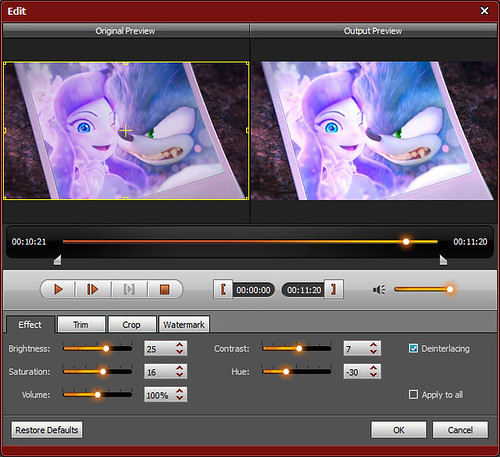The height and width of the screenshot is (457, 500).
Task: Decrease the Saturation value with down arrow
Action: [180, 375]
